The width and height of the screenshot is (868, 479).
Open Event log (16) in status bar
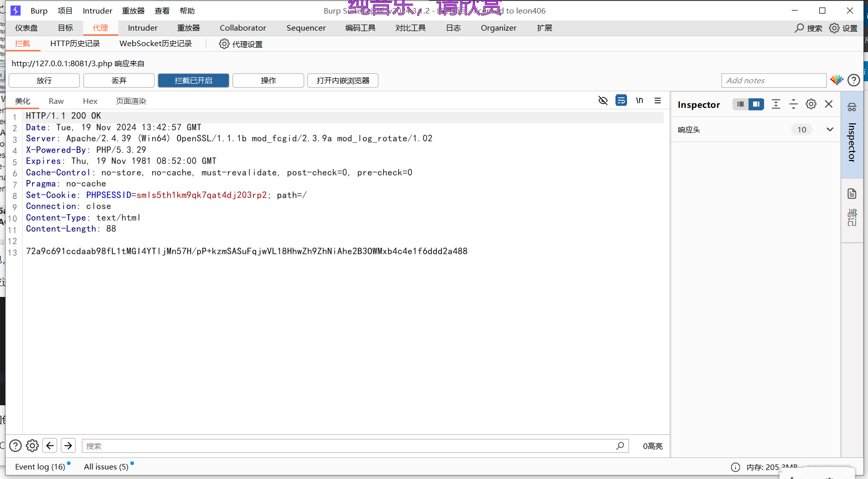pos(40,467)
